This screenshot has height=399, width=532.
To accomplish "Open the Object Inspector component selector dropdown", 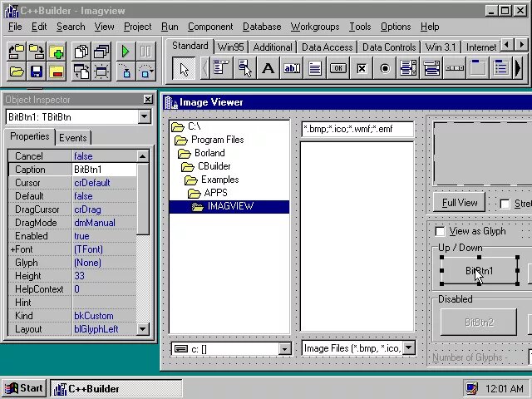I will coord(144,117).
